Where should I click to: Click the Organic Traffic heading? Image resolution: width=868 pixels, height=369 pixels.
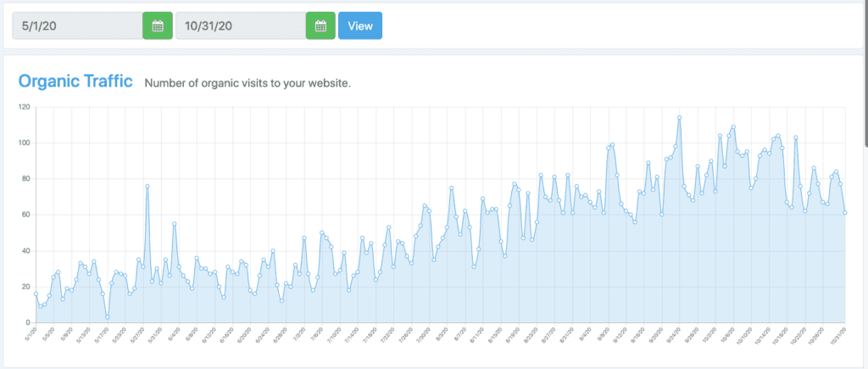tap(75, 81)
